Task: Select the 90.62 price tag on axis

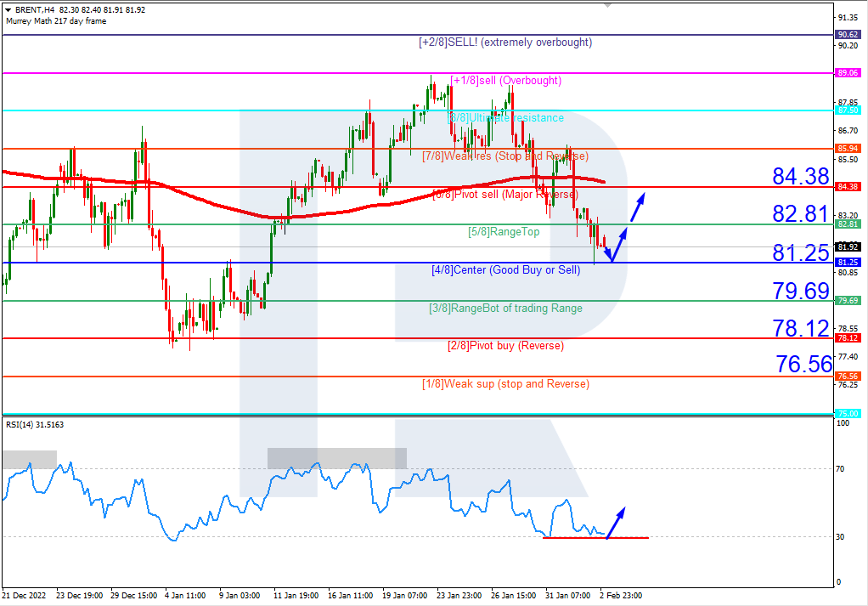Action: [x=847, y=35]
